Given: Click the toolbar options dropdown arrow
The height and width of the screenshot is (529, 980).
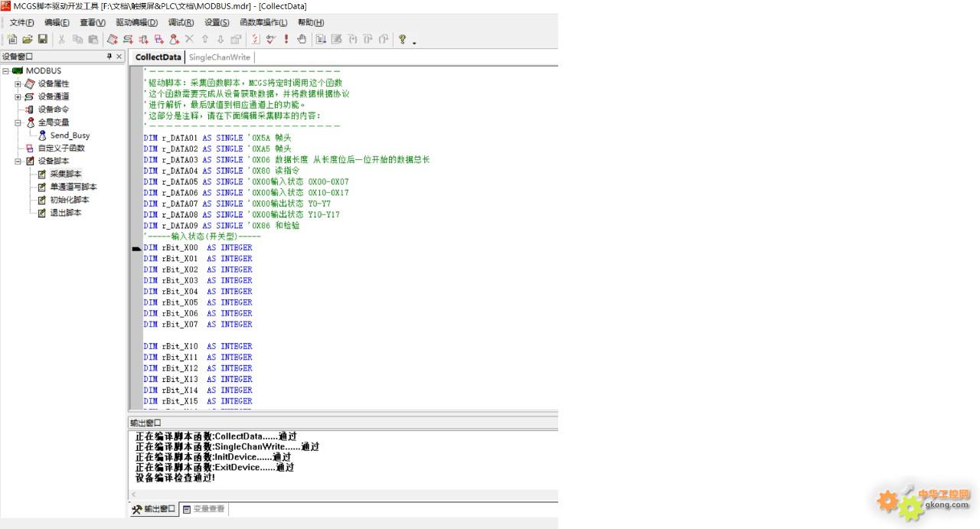Looking at the screenshot, I should pyautogui.click(x=414, y=43).
